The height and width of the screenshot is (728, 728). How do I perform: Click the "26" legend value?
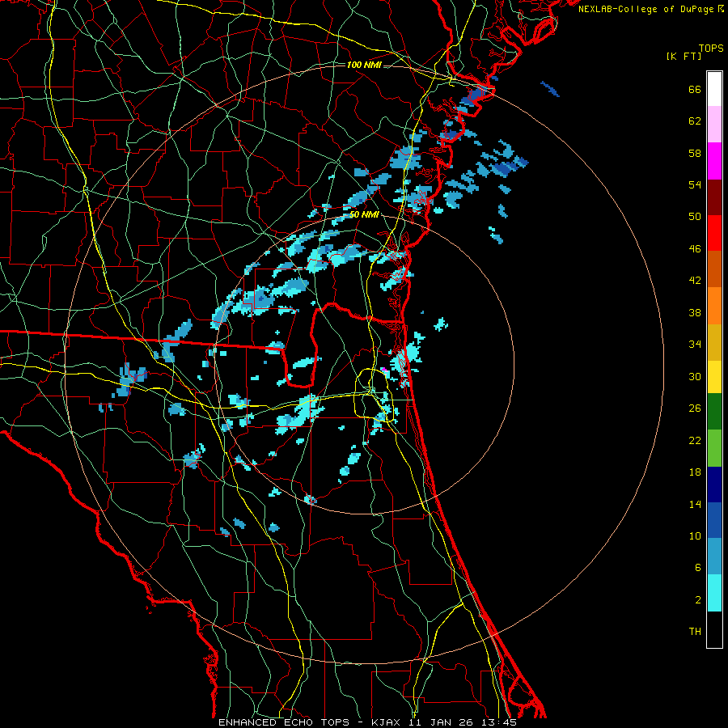point(695,408)
